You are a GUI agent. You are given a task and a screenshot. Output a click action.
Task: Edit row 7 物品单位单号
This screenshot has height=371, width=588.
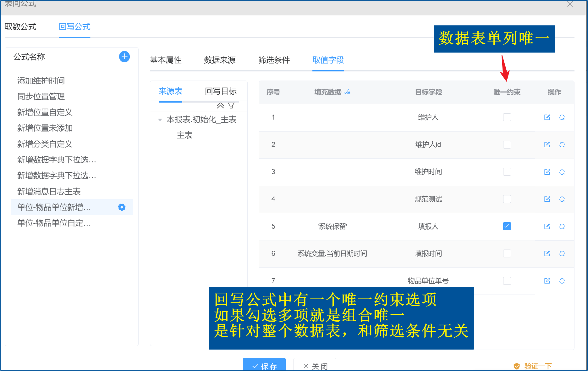[x=547, y=281]
